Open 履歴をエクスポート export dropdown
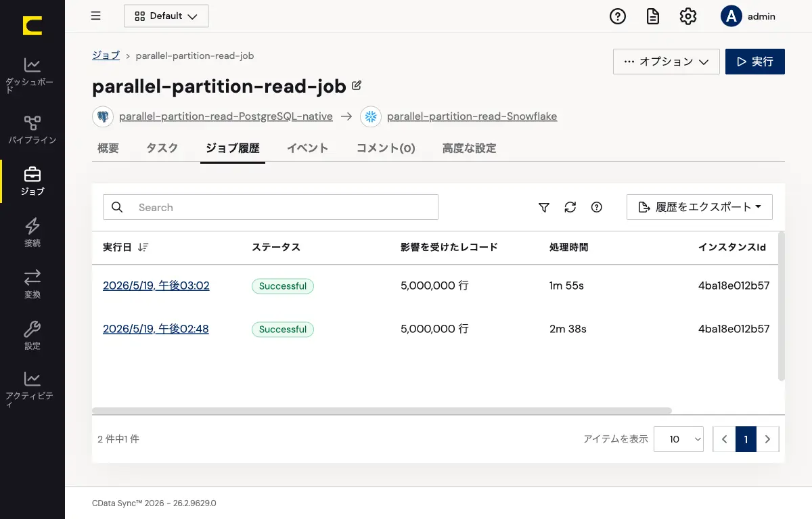Viewport: 812px width, 519px height. click(700, 207)
